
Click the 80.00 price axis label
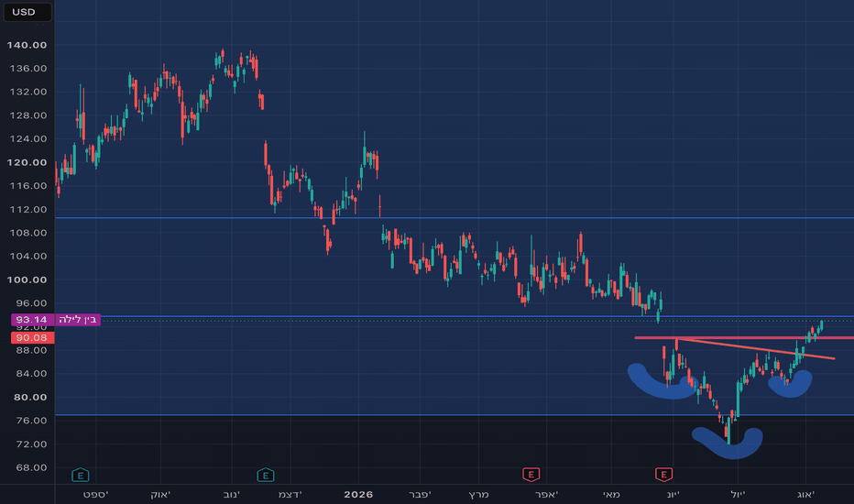pyautogui.click(x=30, y=397)
